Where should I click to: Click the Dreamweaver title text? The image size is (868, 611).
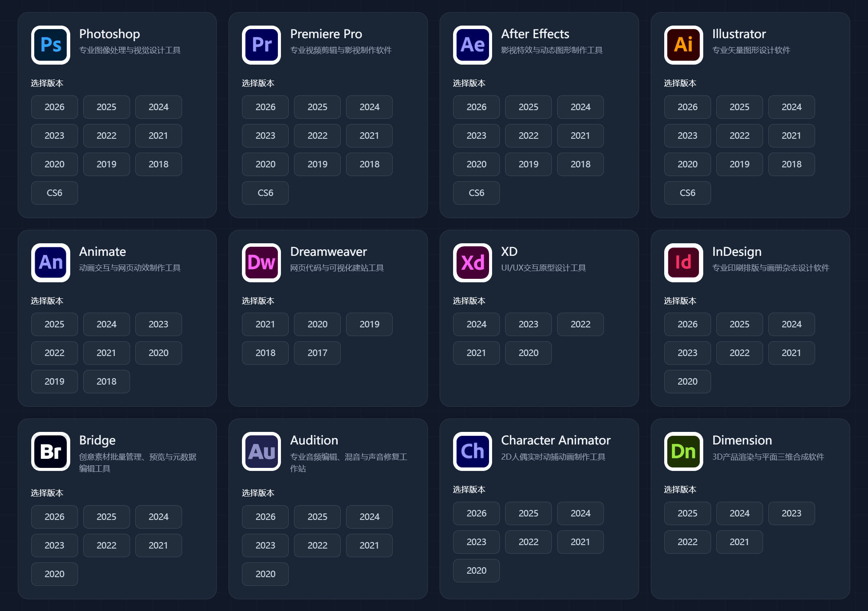[x=329, y=252]
